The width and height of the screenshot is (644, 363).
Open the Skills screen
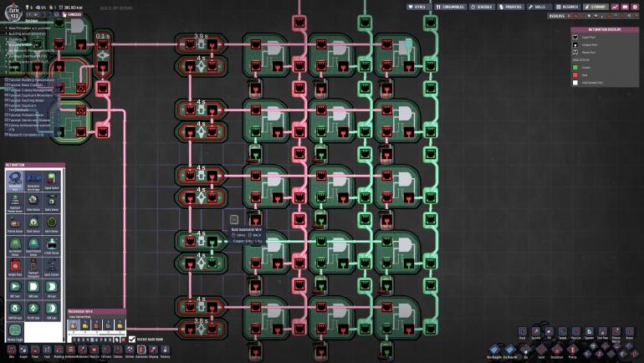click(539, 7)
